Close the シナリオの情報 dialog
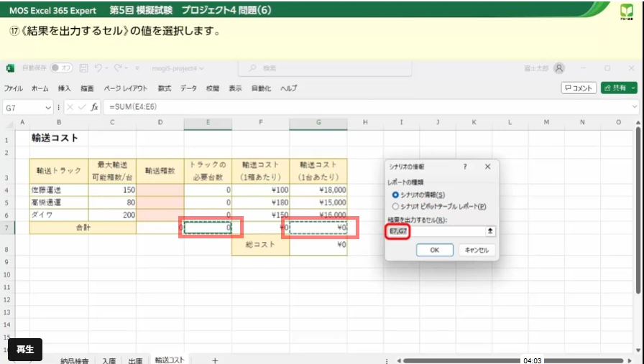The height and width of the screenshot is (364, 644). [487, 167]
